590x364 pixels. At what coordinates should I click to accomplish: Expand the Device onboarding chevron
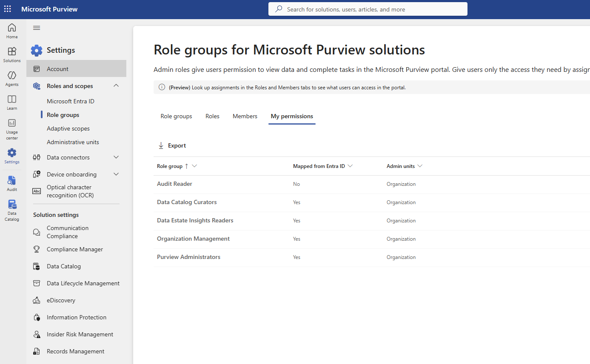[116, 174]
